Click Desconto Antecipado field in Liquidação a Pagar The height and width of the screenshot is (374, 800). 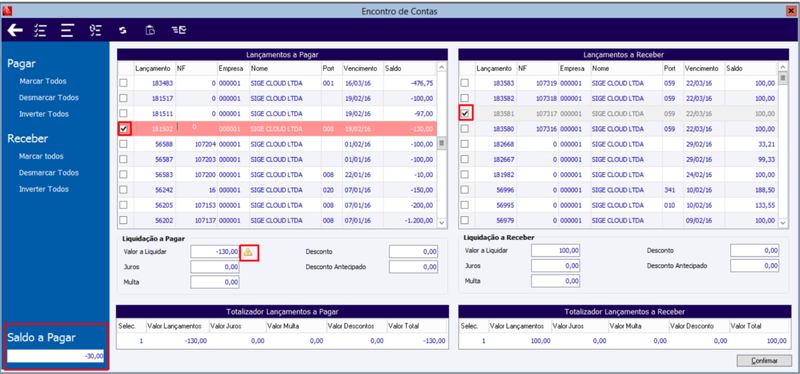pyautogui.click(x=413, y=266)
